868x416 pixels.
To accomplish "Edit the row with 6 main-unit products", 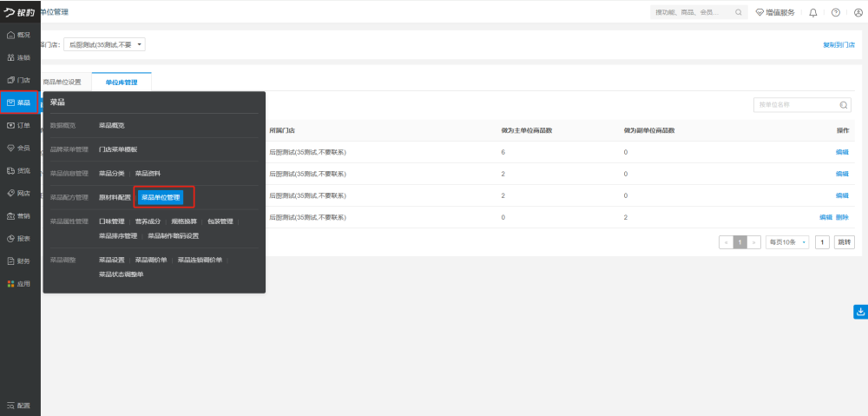I will (x=842, y=152).
